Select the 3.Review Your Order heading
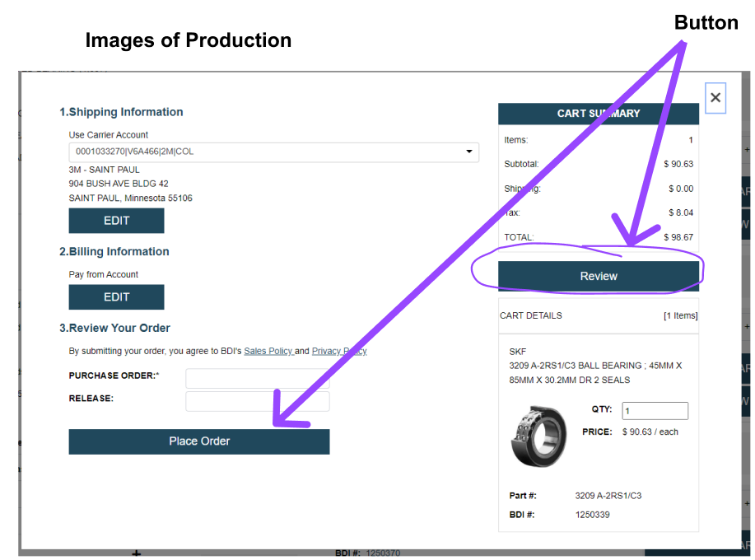Screen dimensions: 755x560 click(x=114, y=328)
